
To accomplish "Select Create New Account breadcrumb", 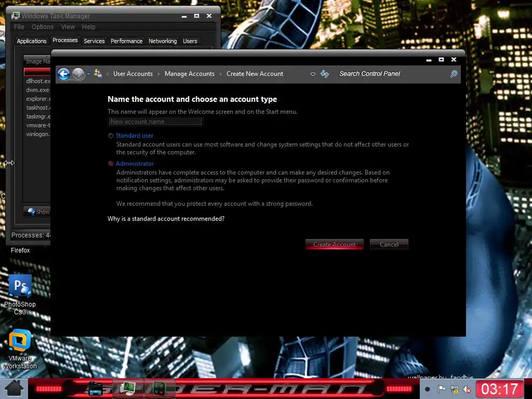I will pyautogui.click(x=255, y=74).
